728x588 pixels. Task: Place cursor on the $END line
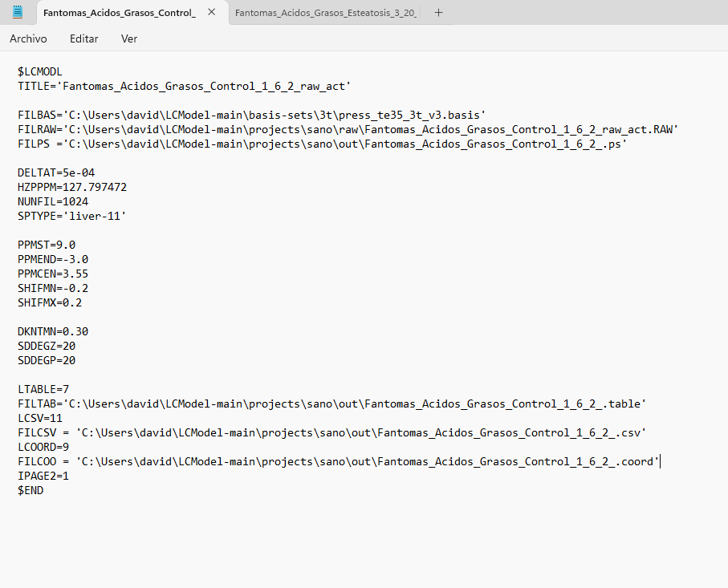click(31, 490)
